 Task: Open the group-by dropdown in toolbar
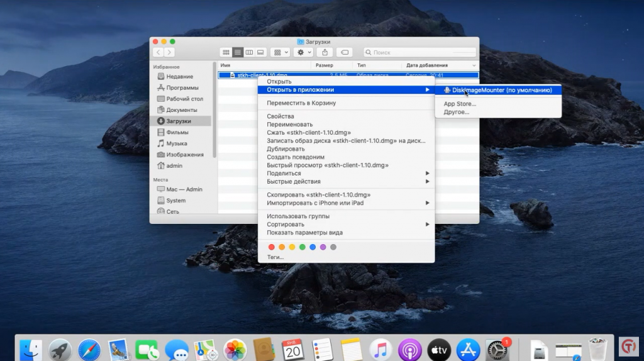[281, 53]
